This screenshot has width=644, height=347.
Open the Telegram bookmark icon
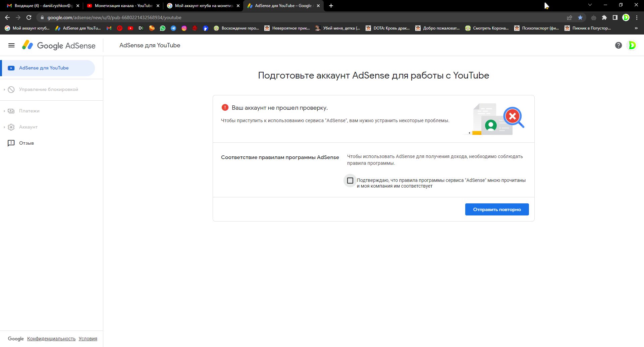pos(173,28)
